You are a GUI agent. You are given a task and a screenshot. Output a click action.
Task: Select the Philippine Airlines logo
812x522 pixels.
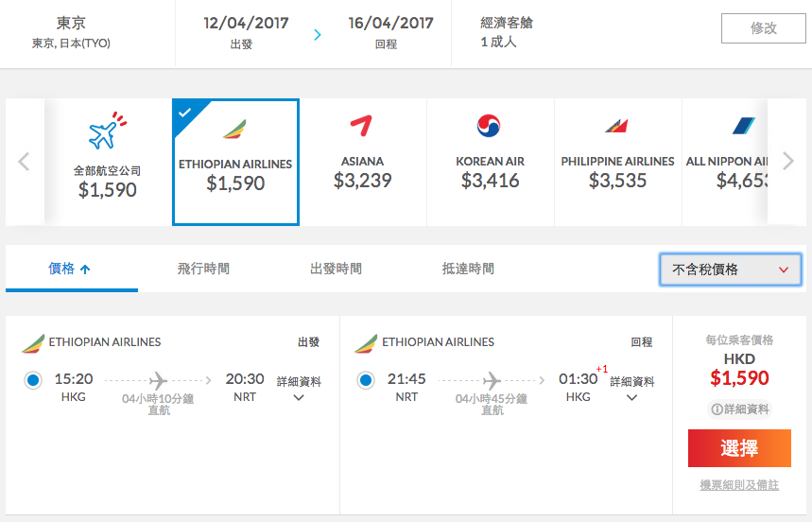(x=616, y=126)
